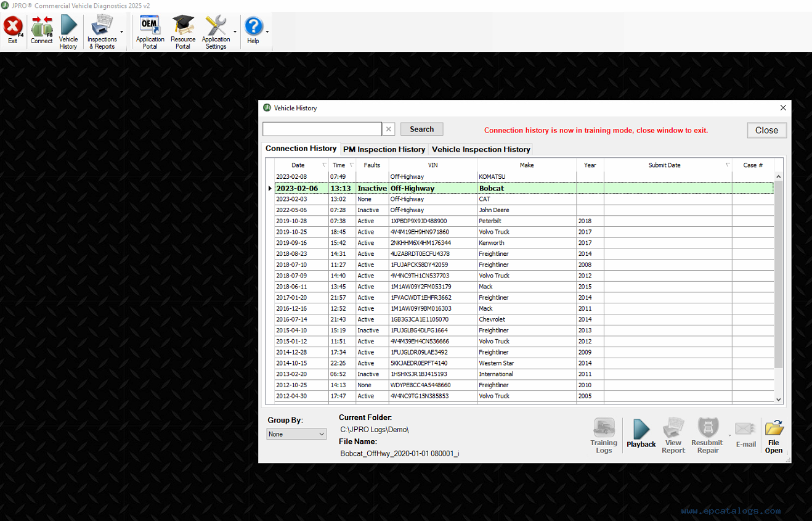Viewport: 812px width, 521px height.
Task: Select the International row dated 2013-02-20
Action: 524,374
